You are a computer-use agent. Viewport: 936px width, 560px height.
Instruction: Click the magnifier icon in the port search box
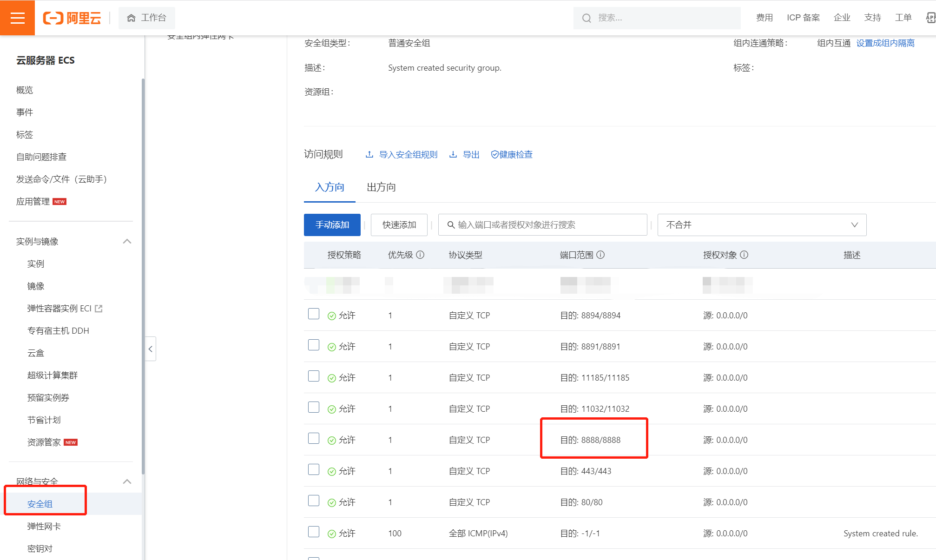[x=451, y=225]
